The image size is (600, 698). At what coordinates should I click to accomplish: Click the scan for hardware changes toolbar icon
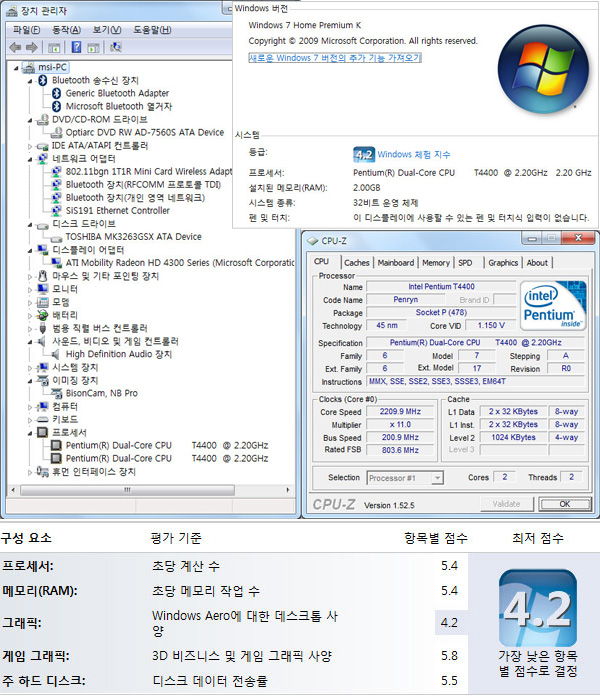(116, 47)
